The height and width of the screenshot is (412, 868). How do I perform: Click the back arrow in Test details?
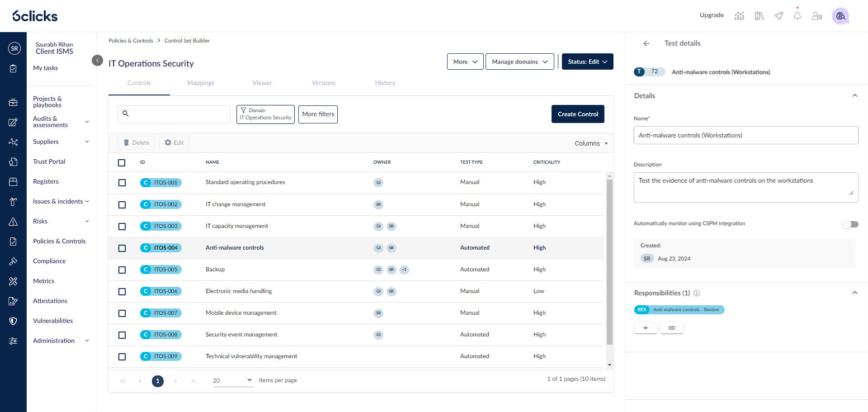646,43
